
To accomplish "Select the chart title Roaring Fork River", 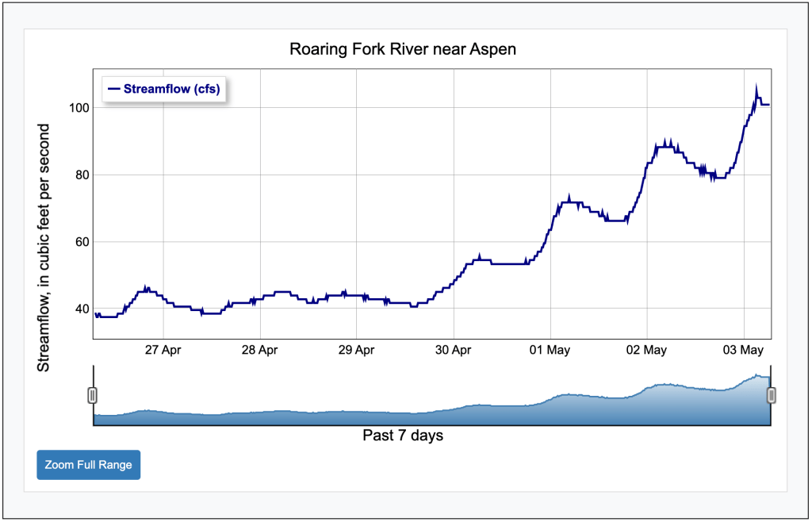I will click(403, 49).
